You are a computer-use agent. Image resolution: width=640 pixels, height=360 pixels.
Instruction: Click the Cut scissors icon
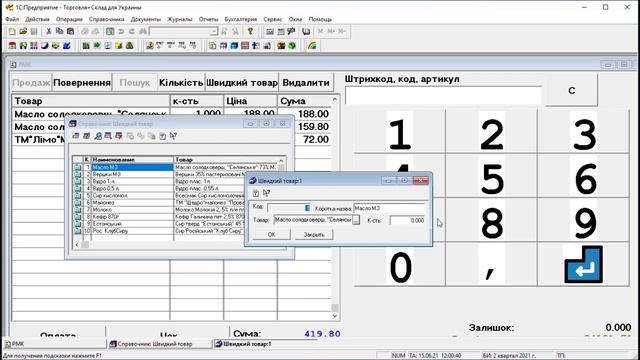(x=49, y=31)
